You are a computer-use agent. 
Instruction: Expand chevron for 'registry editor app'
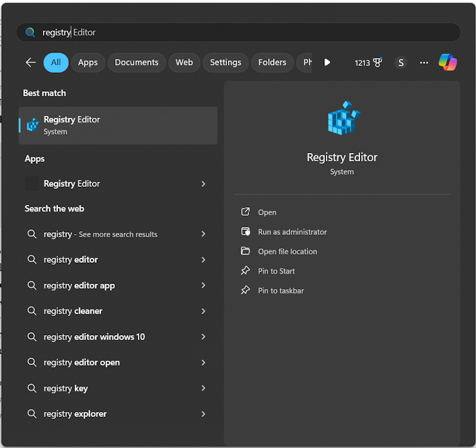point(204,286)
